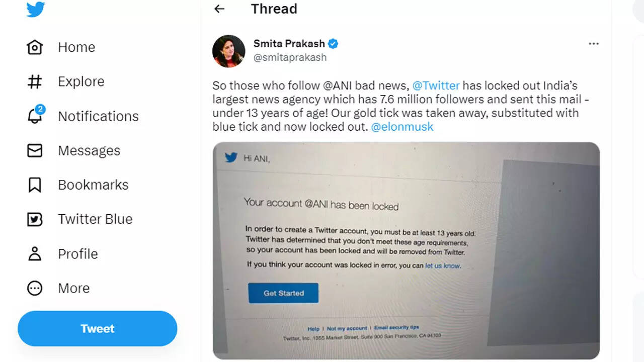Click the Explore hashtag icon
Image resolution: width=644 pixels, height=362 pixels.
pos(35,81)
